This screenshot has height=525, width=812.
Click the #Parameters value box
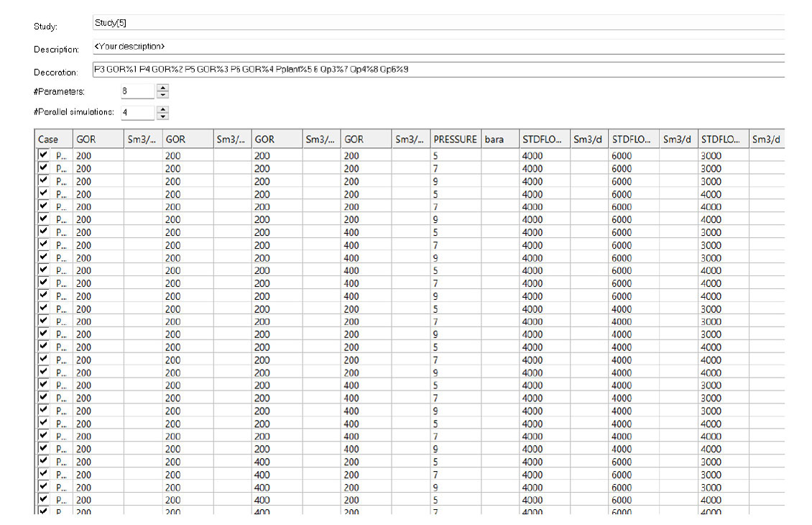[x=137, y=91]
